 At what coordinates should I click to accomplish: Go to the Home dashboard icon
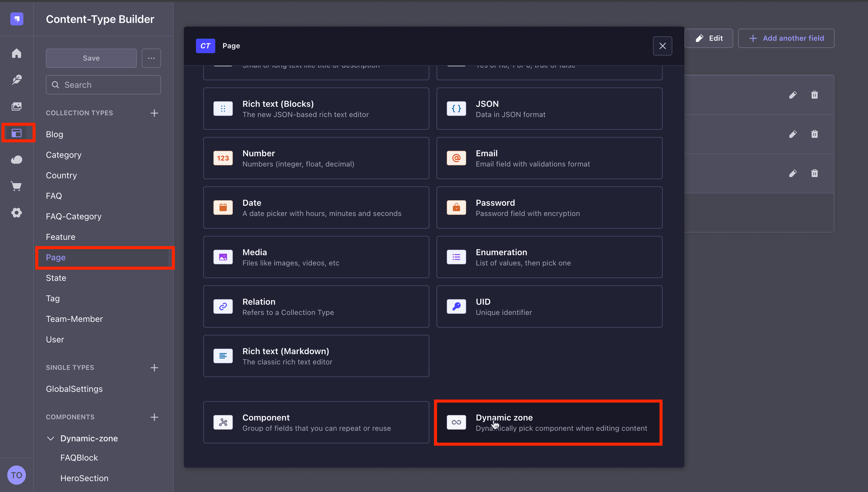[x=17, y=53]
